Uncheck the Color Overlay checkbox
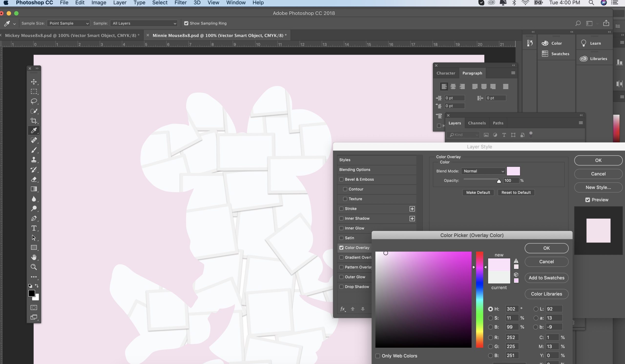Viewport: 625px width, 364px height. pyautogui.click(x=341, y=248)
